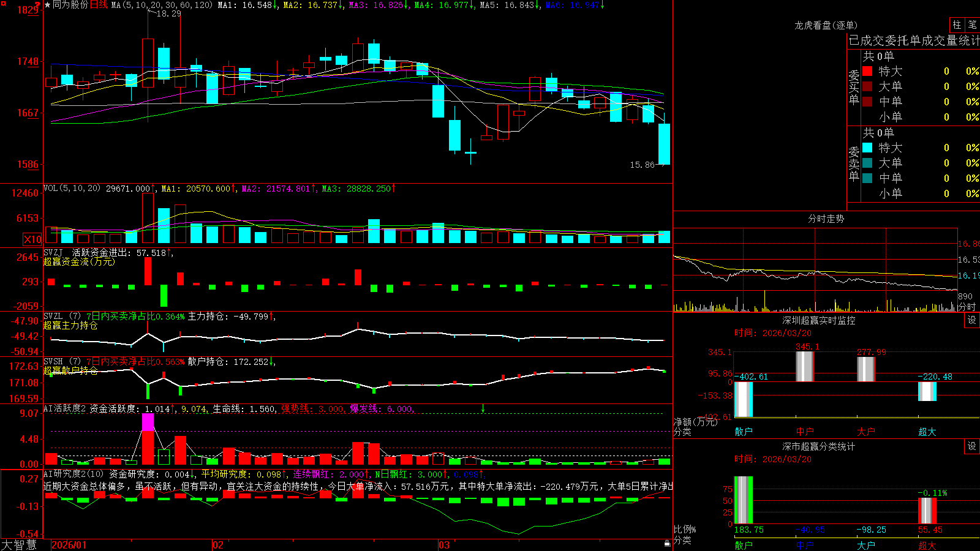Click the -402.61 散户 bar in 实时监控
980x551 pixels.
tap(743, 400)
